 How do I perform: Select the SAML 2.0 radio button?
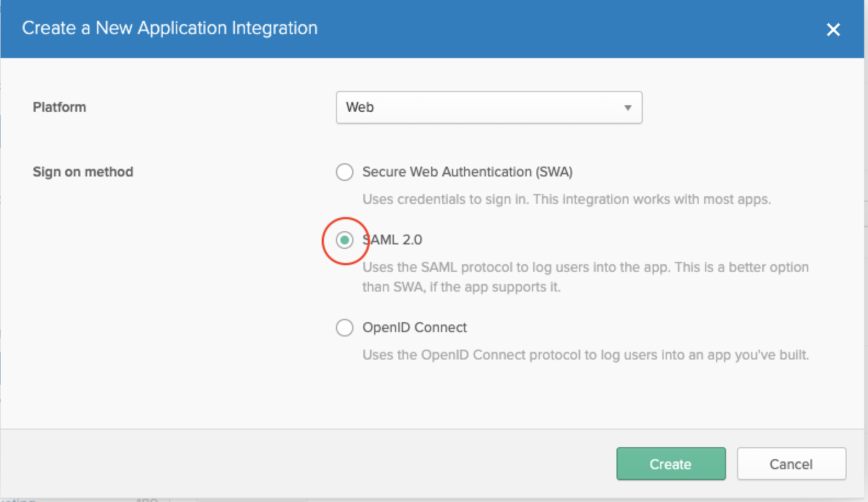click(x=345, y=240)
